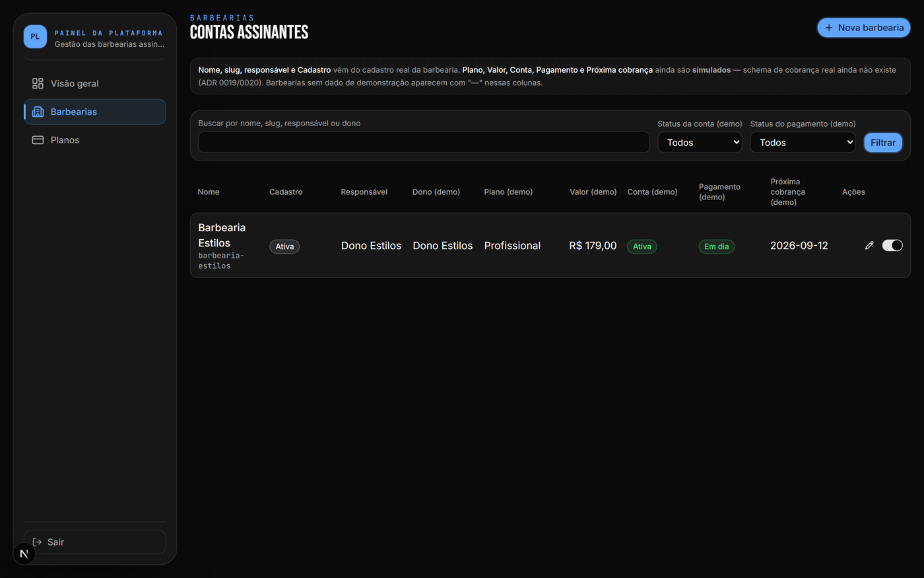Click the Nova barbearia button

[x=864, y=28]
